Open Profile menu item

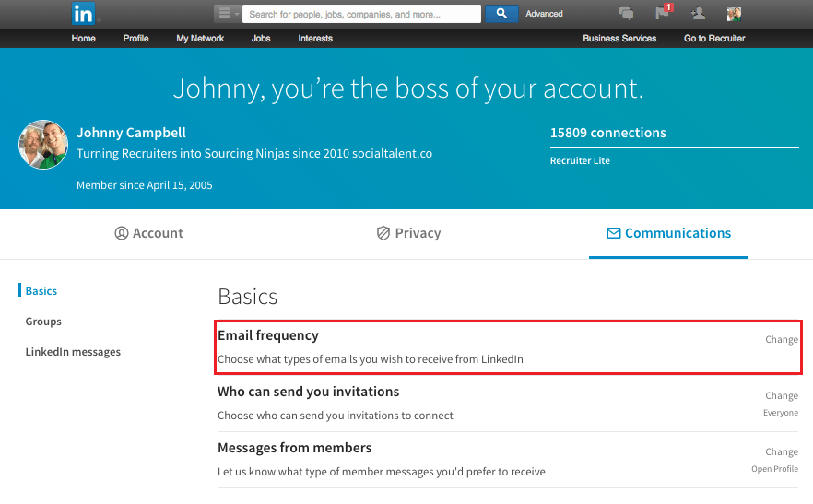(x=135, y=39)
